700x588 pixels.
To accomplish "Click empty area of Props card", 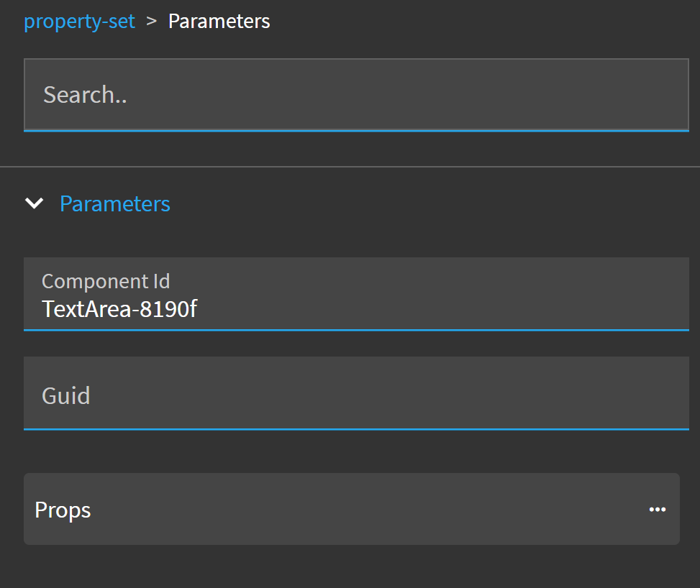I will coord(360,510).
